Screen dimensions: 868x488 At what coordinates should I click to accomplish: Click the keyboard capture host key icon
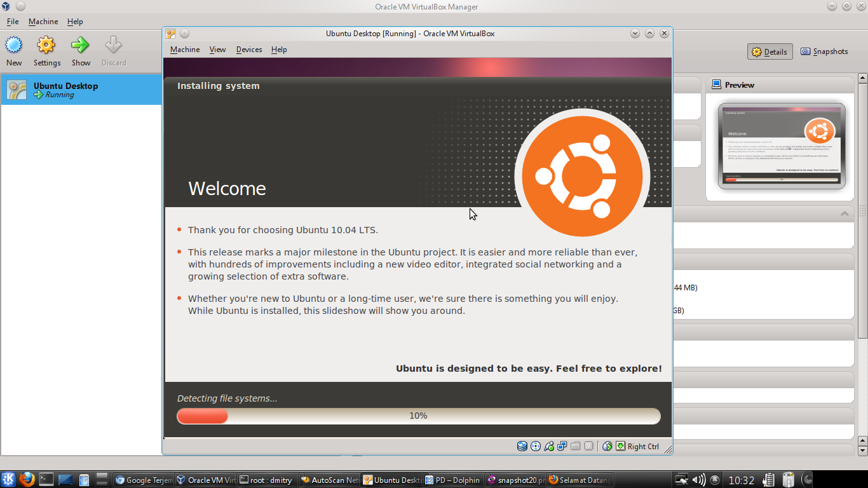pos(620,446)
